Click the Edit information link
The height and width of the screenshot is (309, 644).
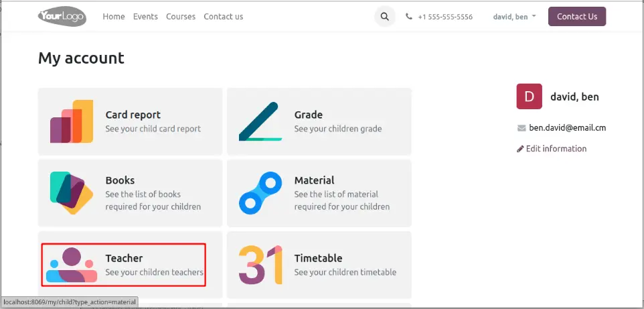pos(556,149)
